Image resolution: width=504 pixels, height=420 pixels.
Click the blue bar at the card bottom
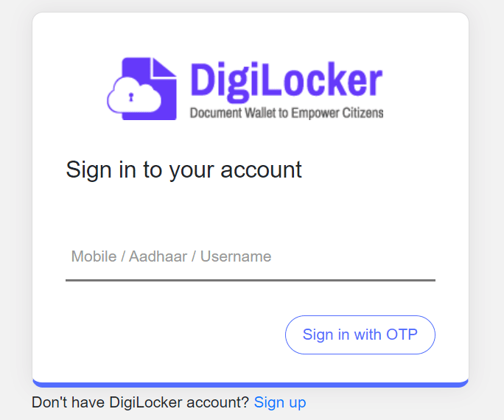point(251,384)
